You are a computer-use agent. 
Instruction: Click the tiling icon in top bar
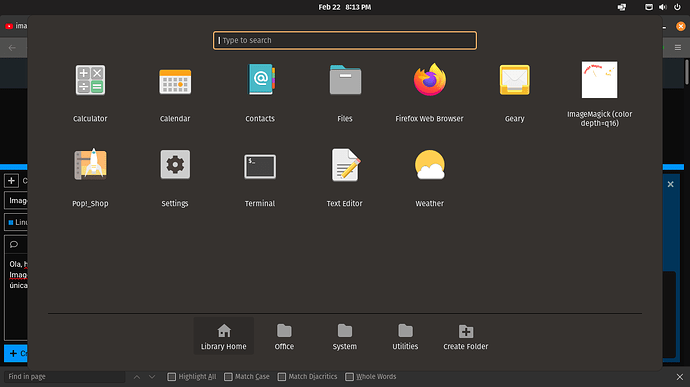[622, 7]
